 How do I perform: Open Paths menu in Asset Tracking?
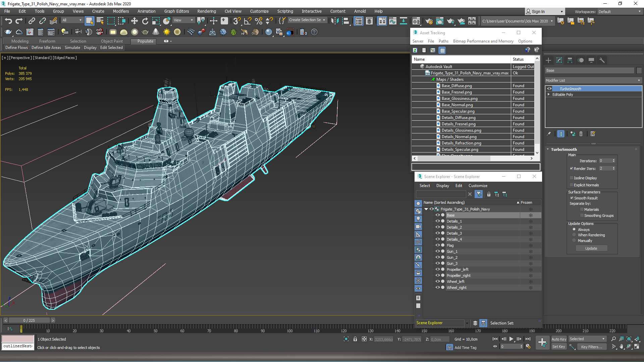coord(443,41)
